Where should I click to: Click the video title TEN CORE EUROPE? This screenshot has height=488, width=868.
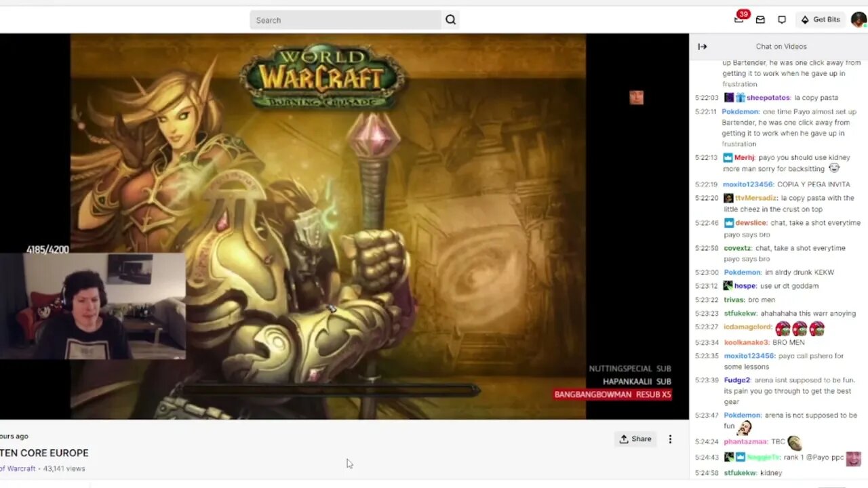click(44, 453)
